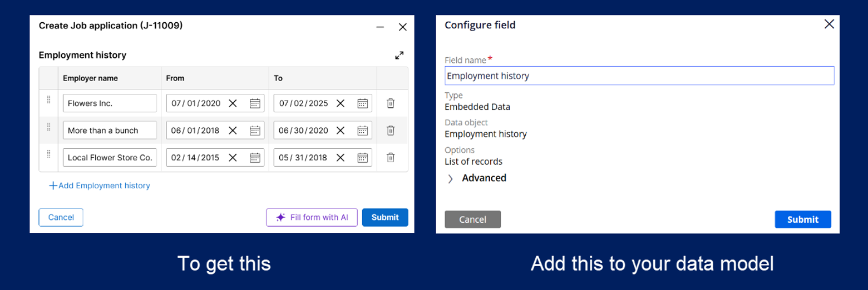Delete the Local Flower Store Co. row
This screenshot has height=290, width=868.
pos(391,158)
